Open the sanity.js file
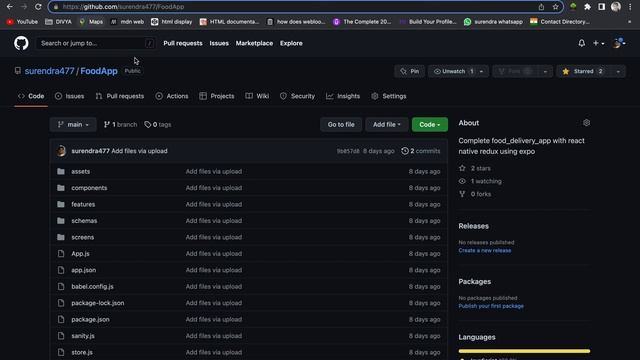640x360 pixels. pyautogui.click(x=83, y=336)
